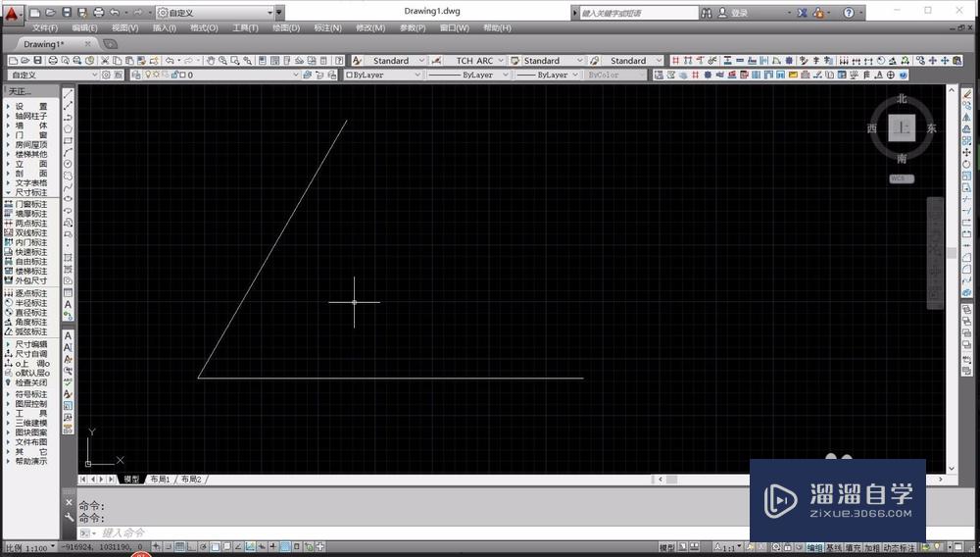This screenshot has height=557, width=980.
Task: Click the WCS button under the ViewCube
Action: tap(901, 178)
